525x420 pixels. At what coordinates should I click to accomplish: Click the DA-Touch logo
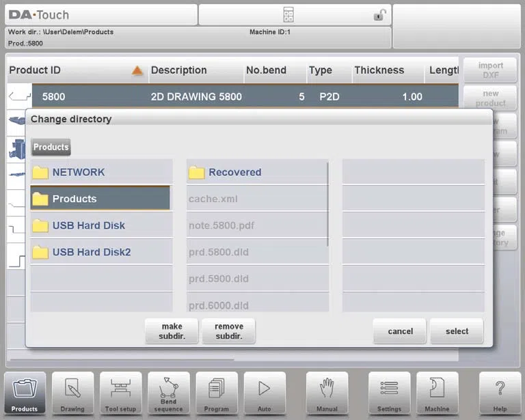[x=39, y=15]
